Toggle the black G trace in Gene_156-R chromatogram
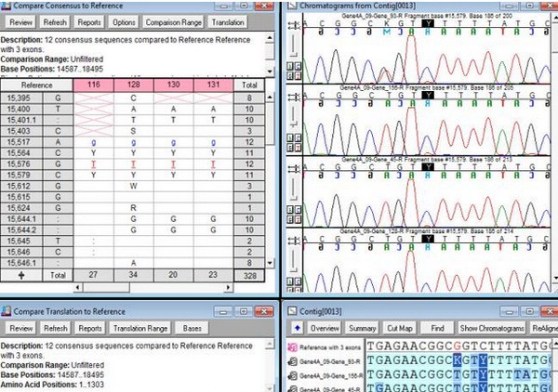 [290, 147]
